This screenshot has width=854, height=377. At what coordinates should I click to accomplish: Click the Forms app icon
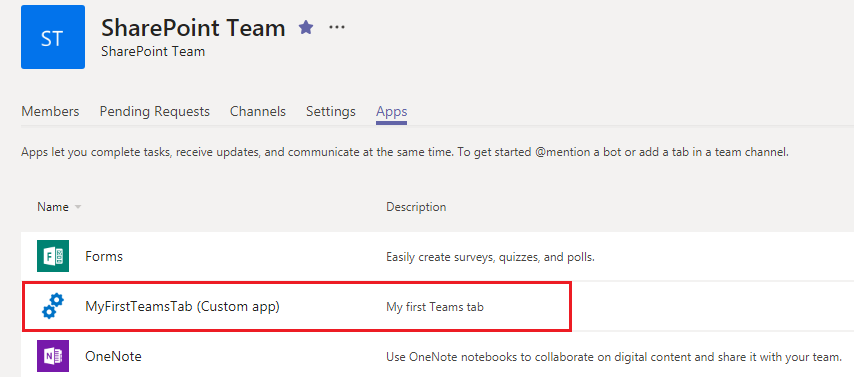(x=53, y=256)
